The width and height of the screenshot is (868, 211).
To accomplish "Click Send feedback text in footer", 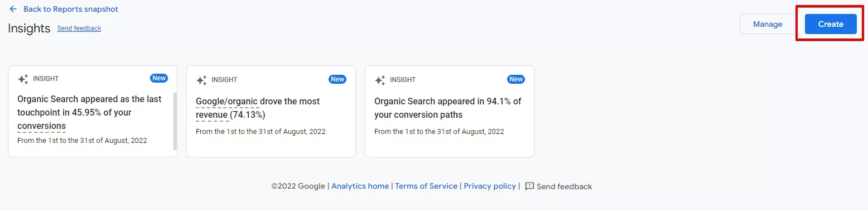I will (x=565, y=186).
